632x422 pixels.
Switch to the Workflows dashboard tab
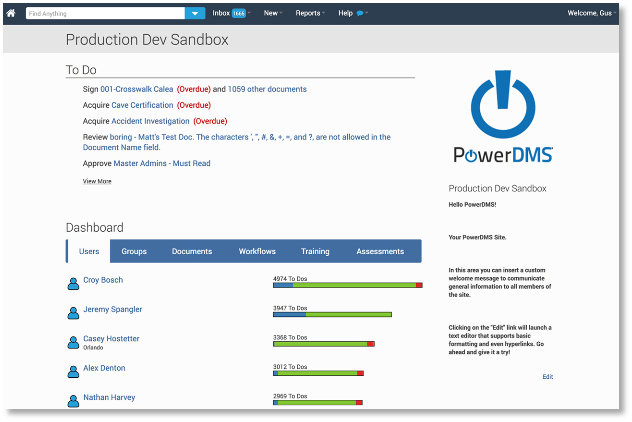[257, 252]
